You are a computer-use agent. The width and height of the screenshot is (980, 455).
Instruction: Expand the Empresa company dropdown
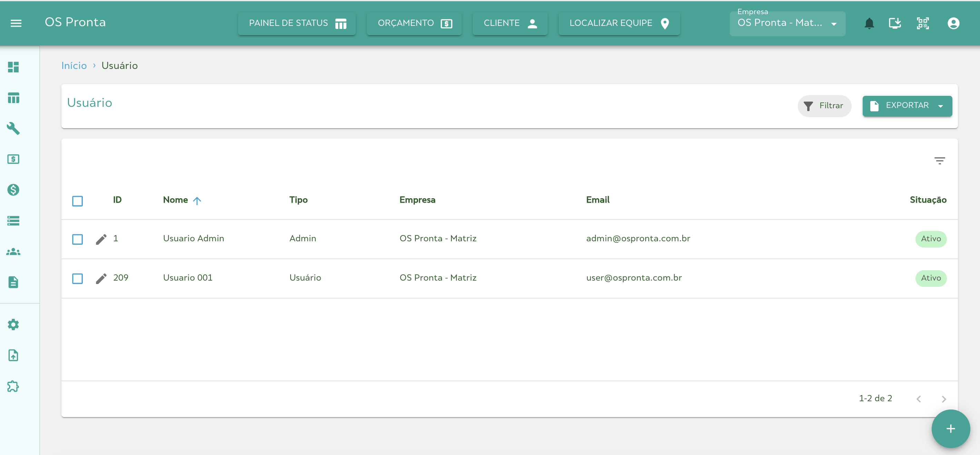coord(787,23)
